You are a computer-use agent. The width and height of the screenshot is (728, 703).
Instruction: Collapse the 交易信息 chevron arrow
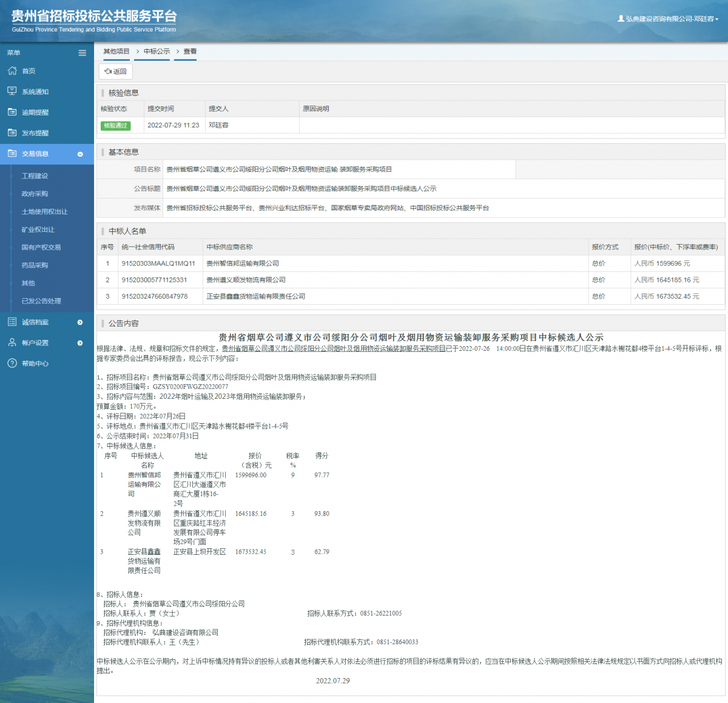click(x=80, y=154)
